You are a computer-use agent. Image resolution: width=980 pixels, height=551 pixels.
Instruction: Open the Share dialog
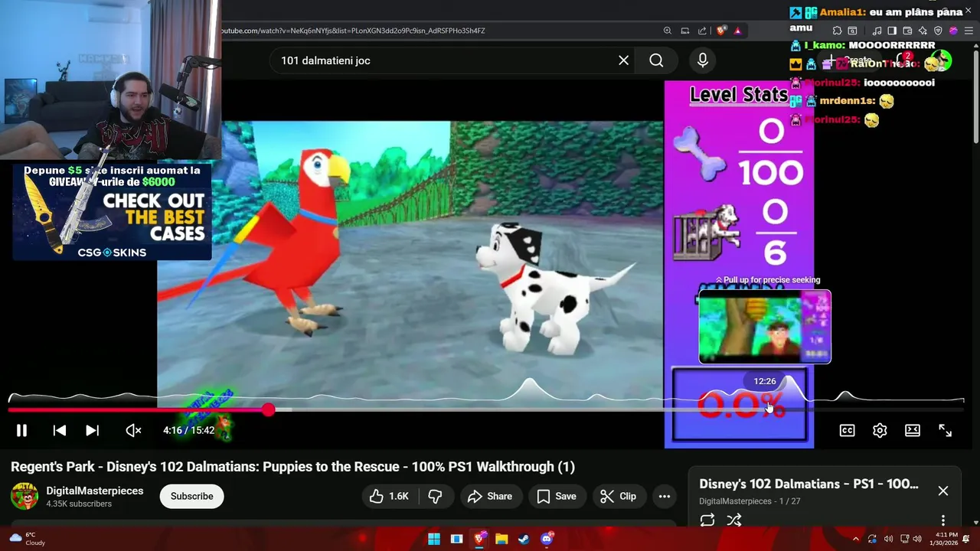[x=489, y=496]
